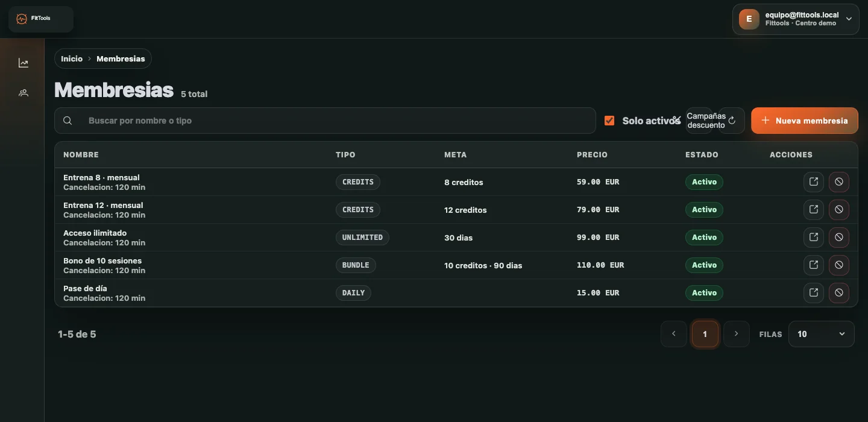Screen dimensions: 868x422
Task: Open the Filas rows-per-page dropdown
Action: point(821,334)
